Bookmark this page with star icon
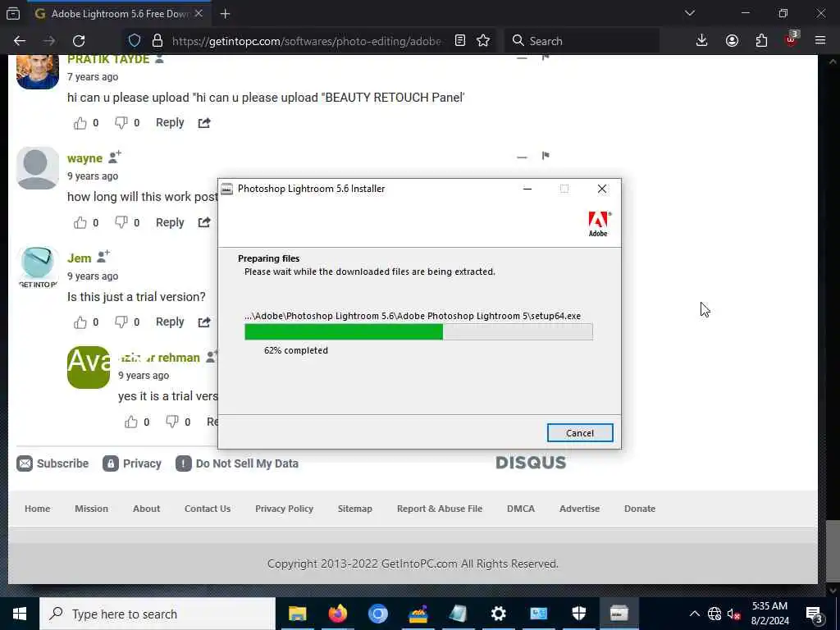This screenshot has width=840, height=630. pyautogui.click(x=483, y=41)
